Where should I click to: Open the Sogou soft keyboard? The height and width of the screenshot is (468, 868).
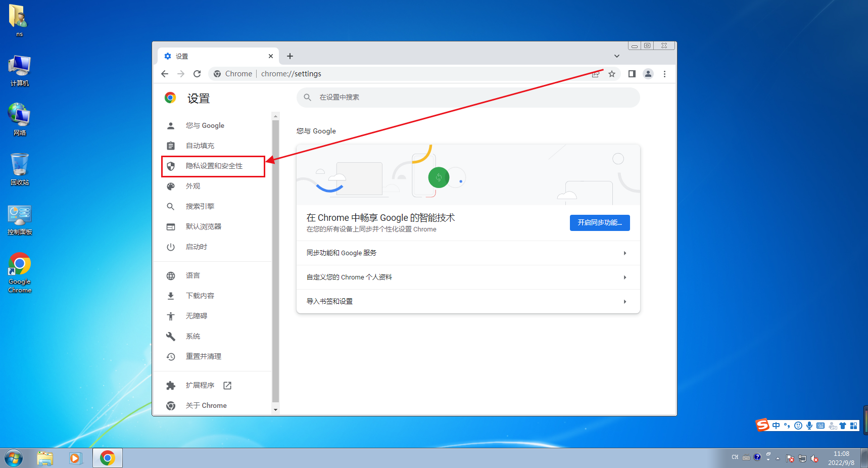821,426
